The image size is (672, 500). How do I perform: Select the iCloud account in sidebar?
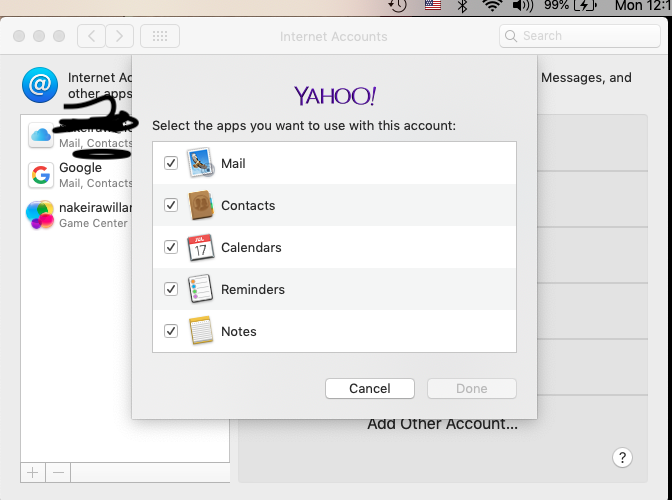(x=78, y=135)
